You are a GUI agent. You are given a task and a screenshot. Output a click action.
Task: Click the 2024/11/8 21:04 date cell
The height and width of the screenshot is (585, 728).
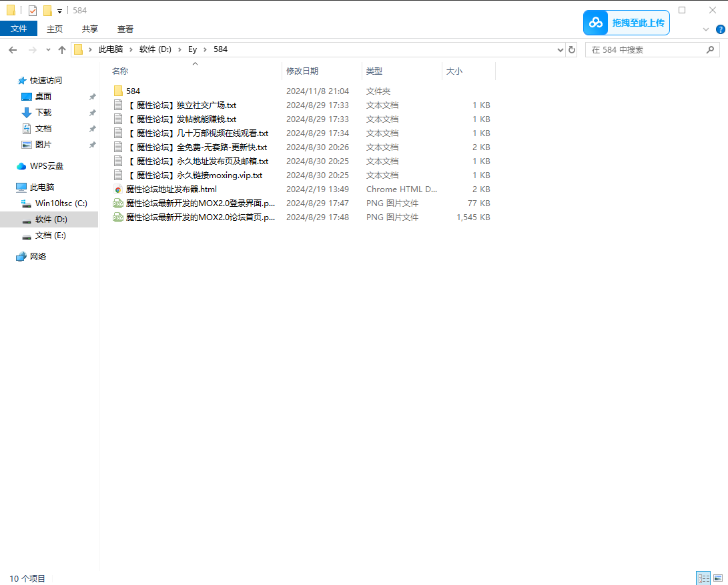coord(318,91)
